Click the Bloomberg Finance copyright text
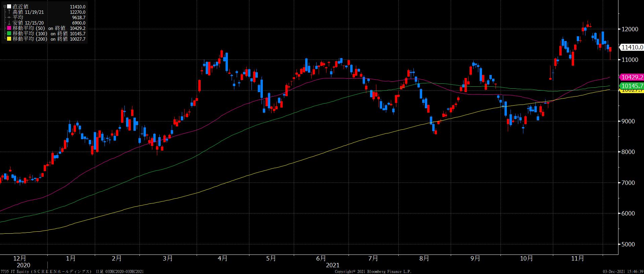The width and height of the screenshot is (644, 274). [x=373, y=271]
